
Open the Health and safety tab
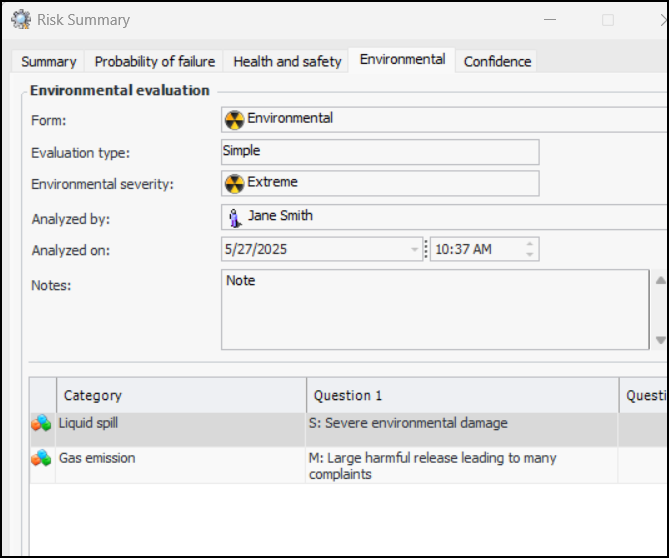[x=287, y=61]
